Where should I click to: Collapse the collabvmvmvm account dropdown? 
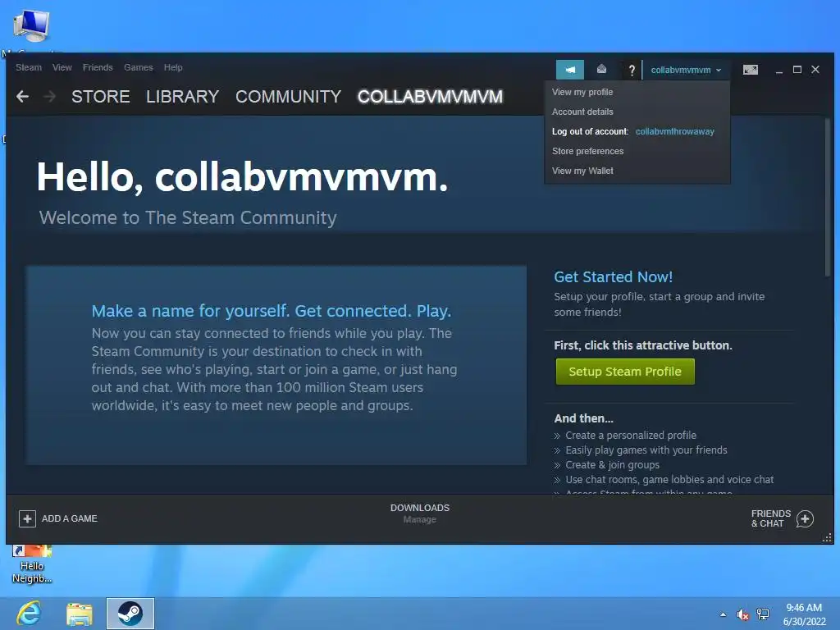tap(686, 71)
